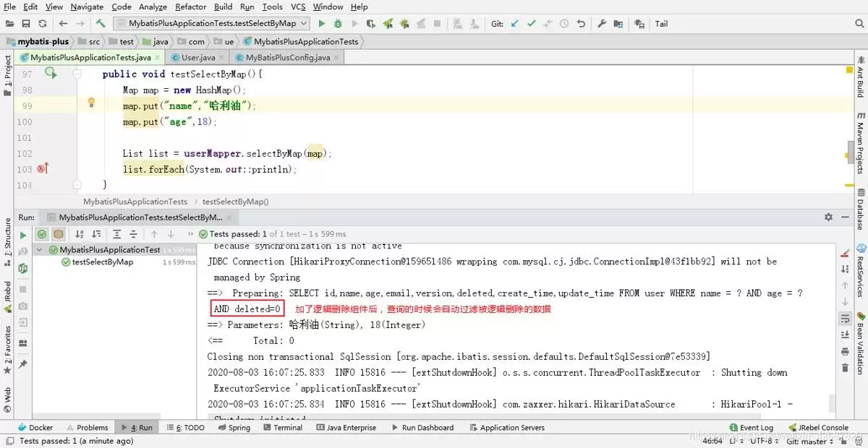Image resolution: width=868 pixels, height=448 pixels.
Task: Open the Event Log
Action: [751, 428]
